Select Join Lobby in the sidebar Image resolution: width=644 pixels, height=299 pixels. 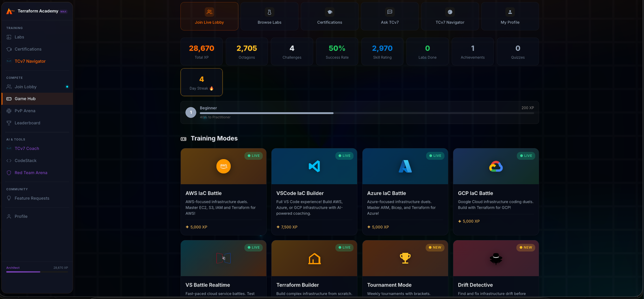tap(37, 86)
